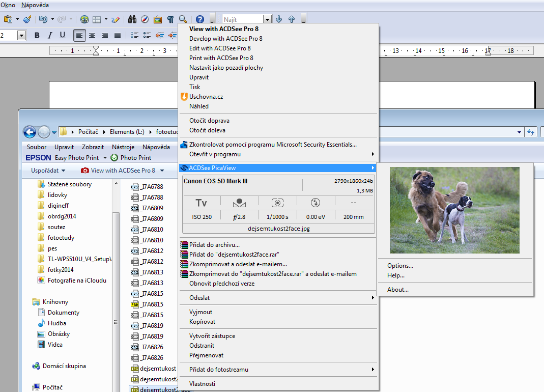Open the Gallery picture icon
Viewport: 544px width, 392px height.
[x=158, y=19]
